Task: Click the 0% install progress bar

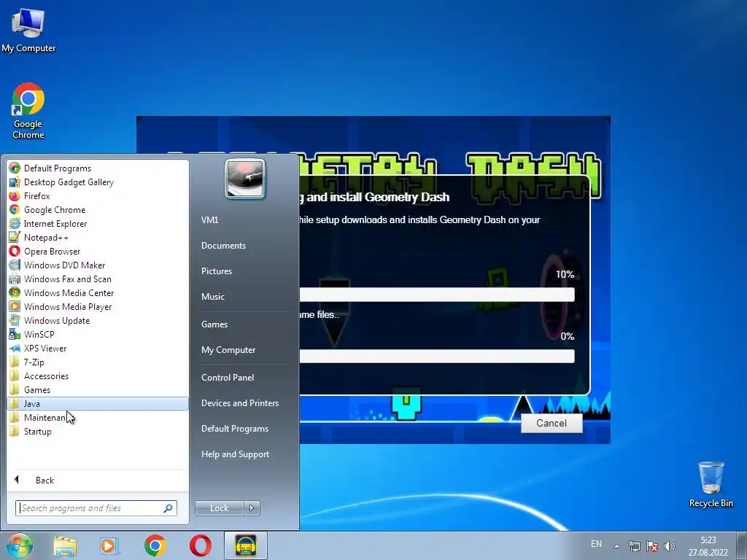Action: 437,356
